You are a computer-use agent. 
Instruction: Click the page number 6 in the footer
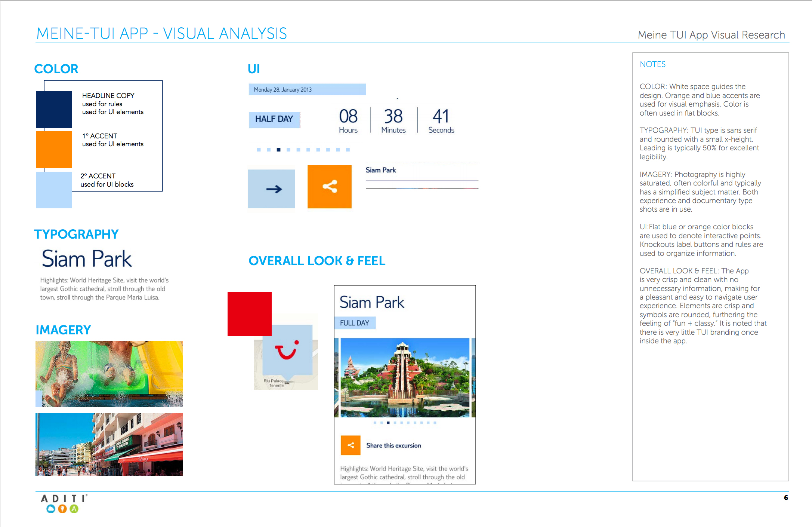[x=786, y=498]
